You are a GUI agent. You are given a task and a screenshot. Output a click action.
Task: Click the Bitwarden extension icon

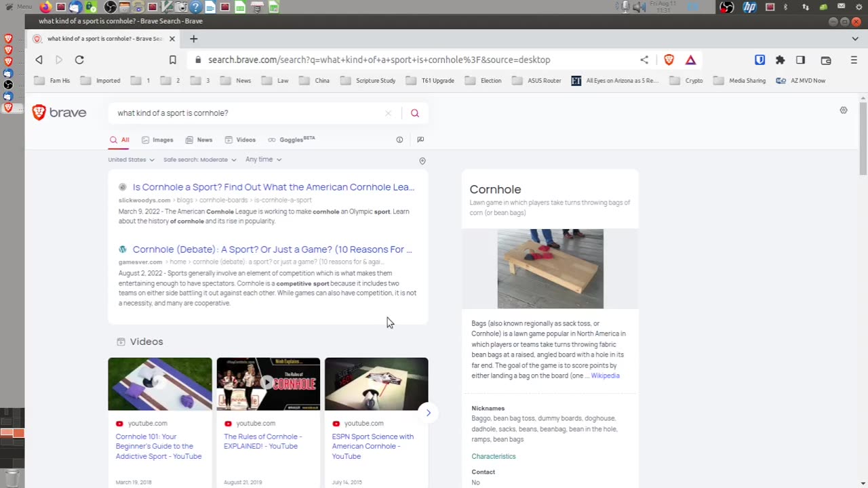coord(759,60)
